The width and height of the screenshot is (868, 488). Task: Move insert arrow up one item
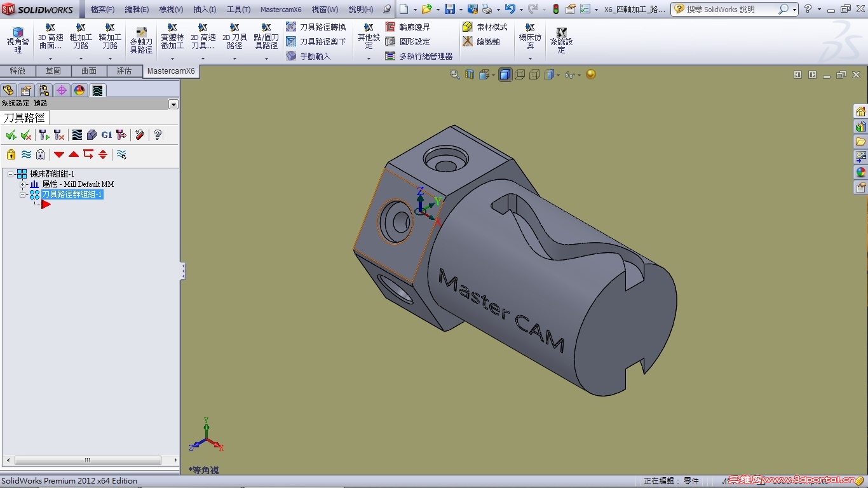[x=74, y=154]
